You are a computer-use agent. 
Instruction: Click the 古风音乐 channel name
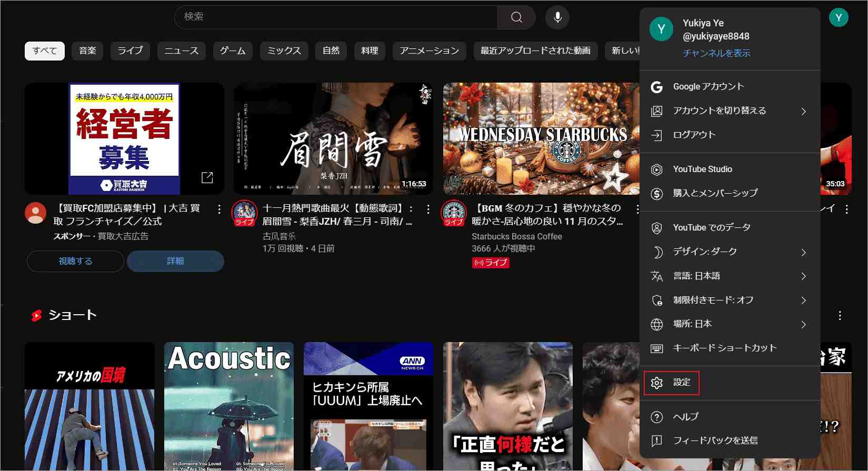(279, 237)
